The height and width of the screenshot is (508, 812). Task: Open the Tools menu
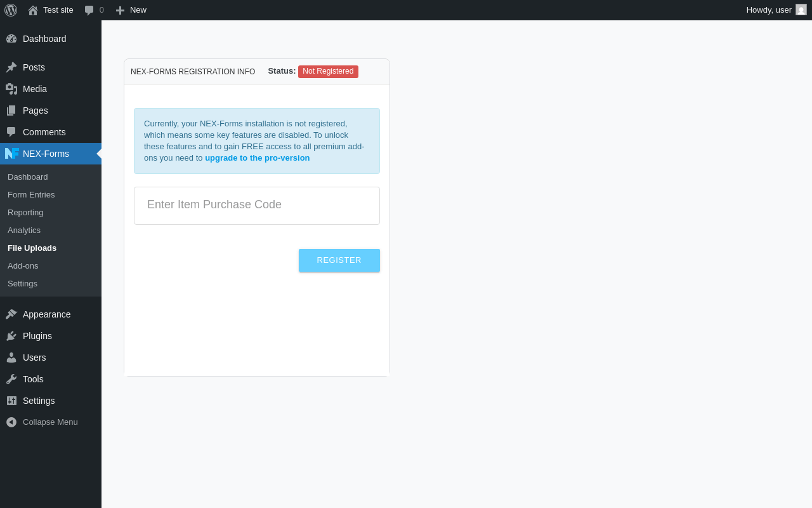(51, 379)
